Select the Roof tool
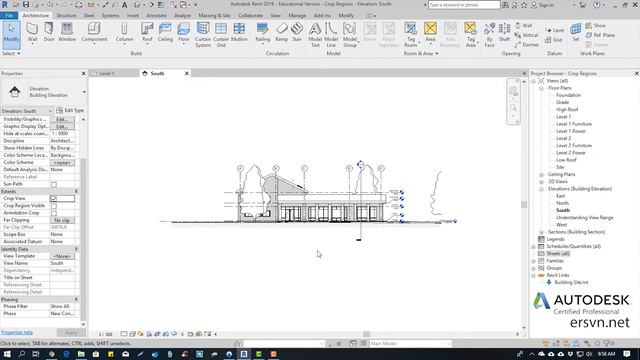The height and width of the screenshot is (360, 640). [147, 32]
